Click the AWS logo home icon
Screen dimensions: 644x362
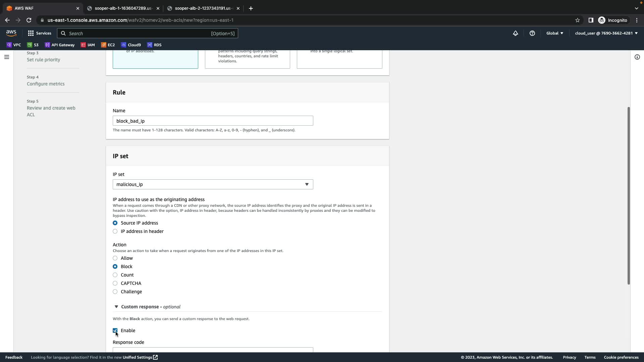11,33
